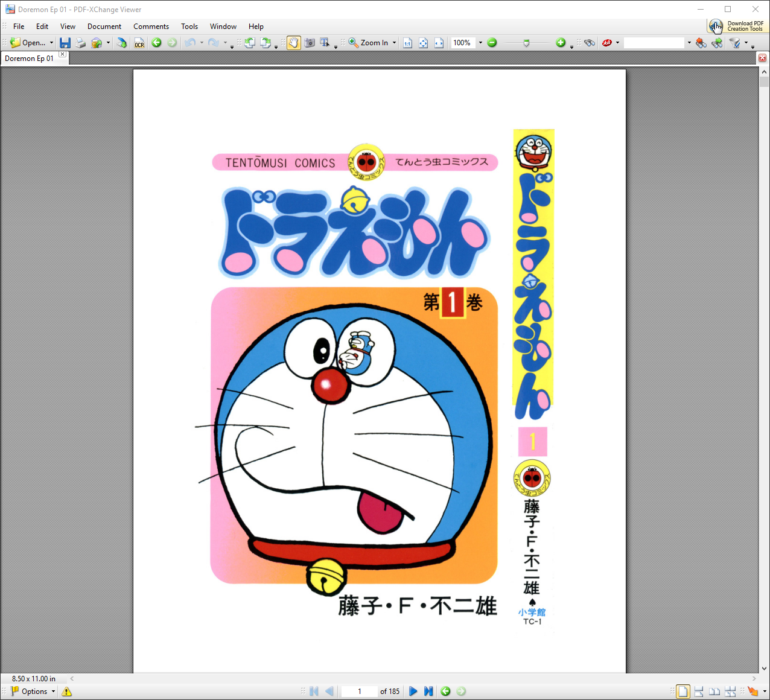This screenshot has height=700, width=770.
Task: Expand the search field history dropdown
Action: (x=689, y=43)
